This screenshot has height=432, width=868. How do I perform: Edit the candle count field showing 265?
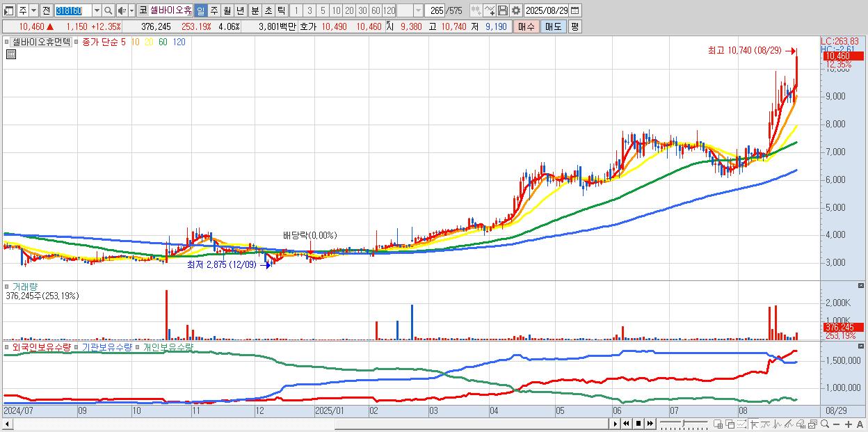pyautogui.click(x=435, y=10)
